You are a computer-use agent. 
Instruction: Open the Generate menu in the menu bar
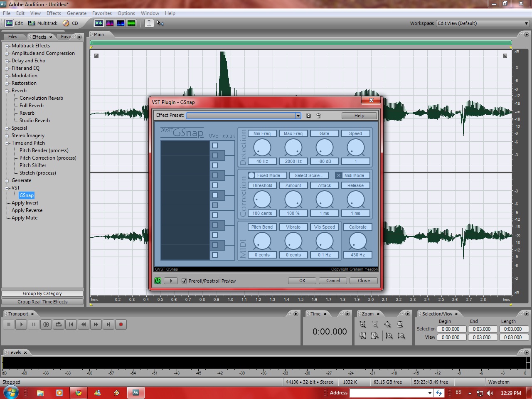click(76, 13)
